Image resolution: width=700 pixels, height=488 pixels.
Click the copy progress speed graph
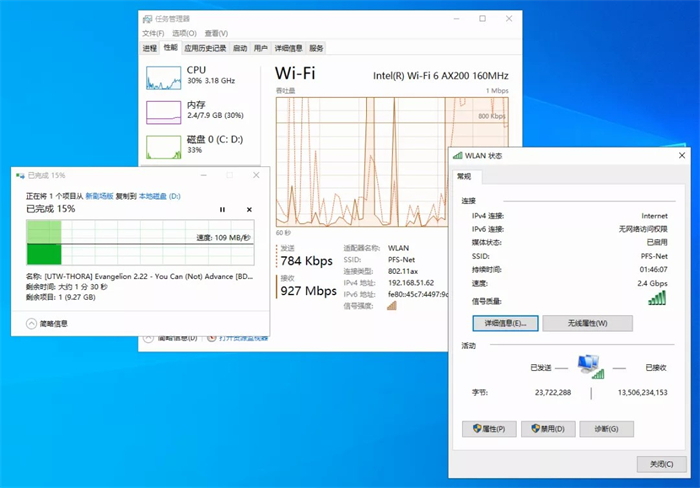click(x=140, y=242)
